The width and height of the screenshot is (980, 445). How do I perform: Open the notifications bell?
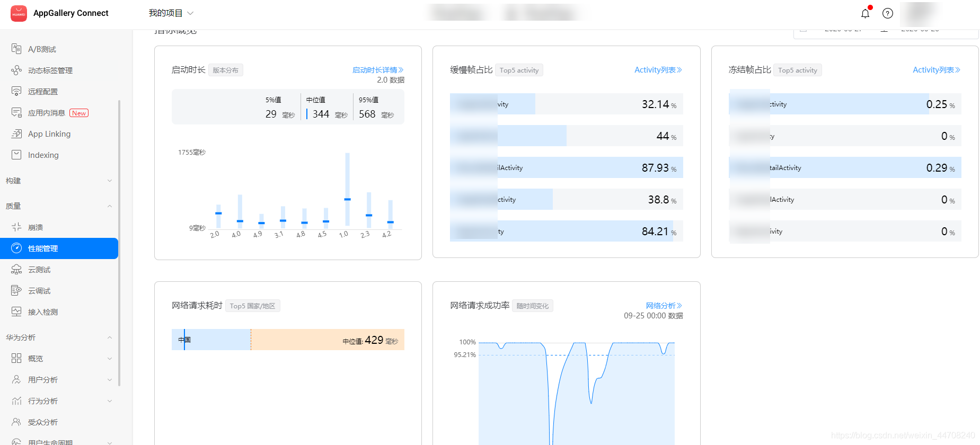point(866,13)
